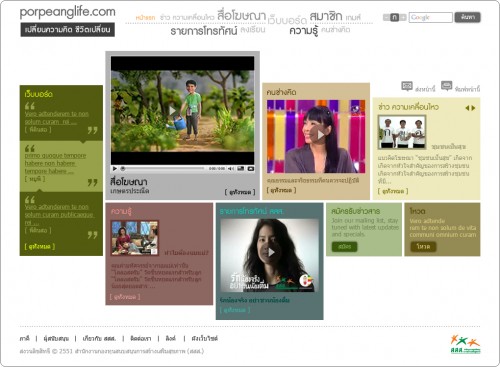Open สื่อโฆษณา in the top navigation
The width and height of the screenshot is (500, 367).
point(242,16)
